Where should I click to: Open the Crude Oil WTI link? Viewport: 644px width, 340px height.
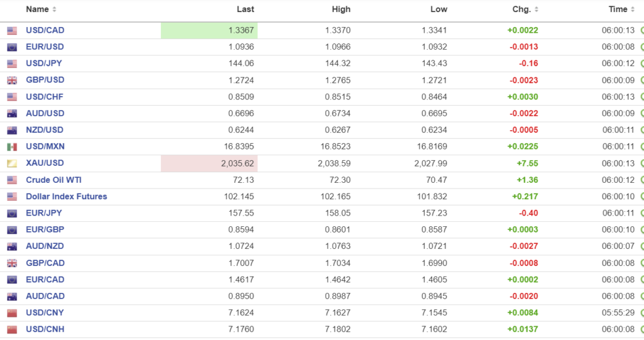pyautogui.click(x=53, y=180)
